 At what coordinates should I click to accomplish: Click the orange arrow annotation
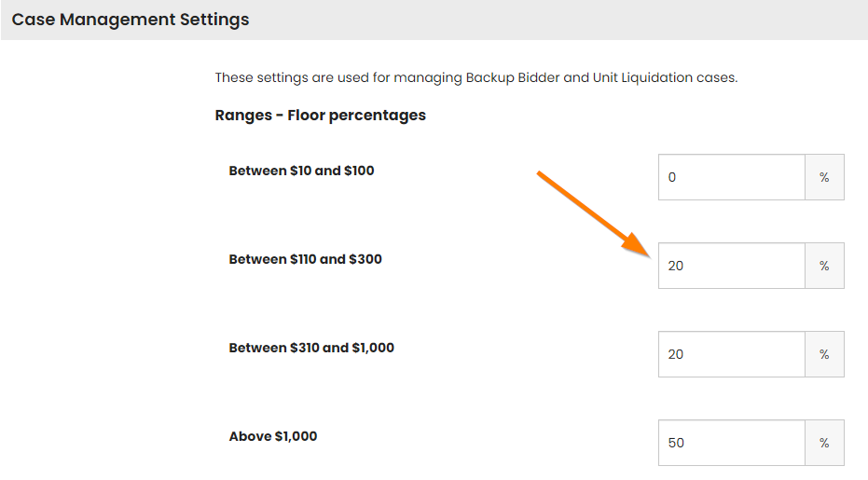tap(593, 214)
